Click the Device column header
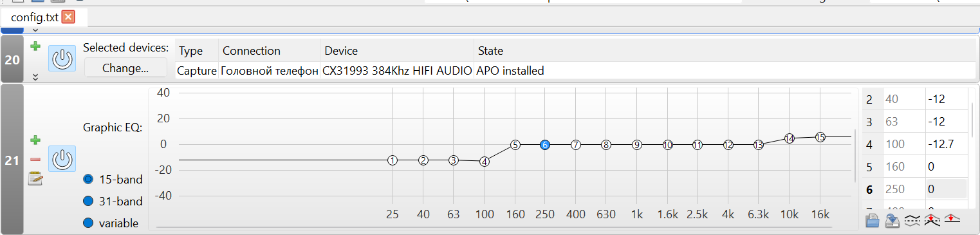Image resolution: width=980 pixels, height=235 pixels. click(x=397, y=51)
